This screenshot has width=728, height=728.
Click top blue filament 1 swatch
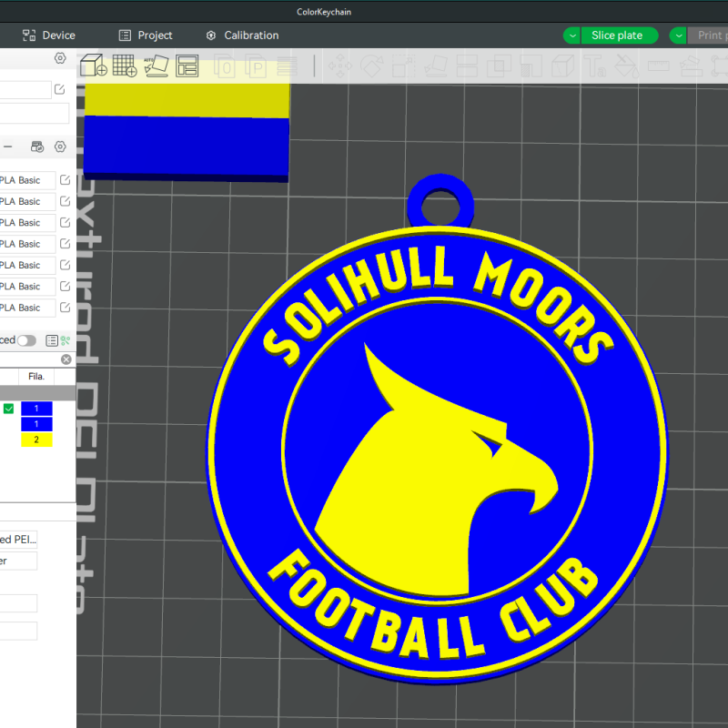[36, 409]
